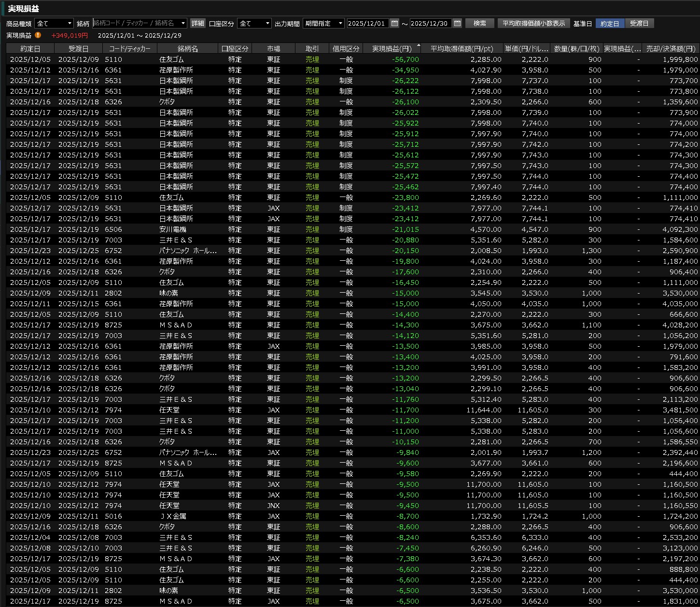Open the 口座区分 dropdown
Viewport: 700px width, 607px height.
(x=267, y=23)
